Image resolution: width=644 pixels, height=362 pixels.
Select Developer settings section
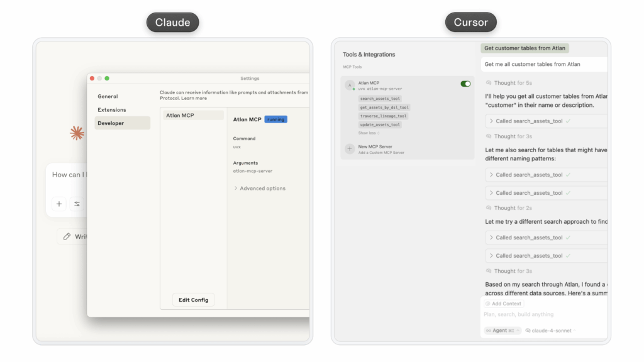point(123,123)
